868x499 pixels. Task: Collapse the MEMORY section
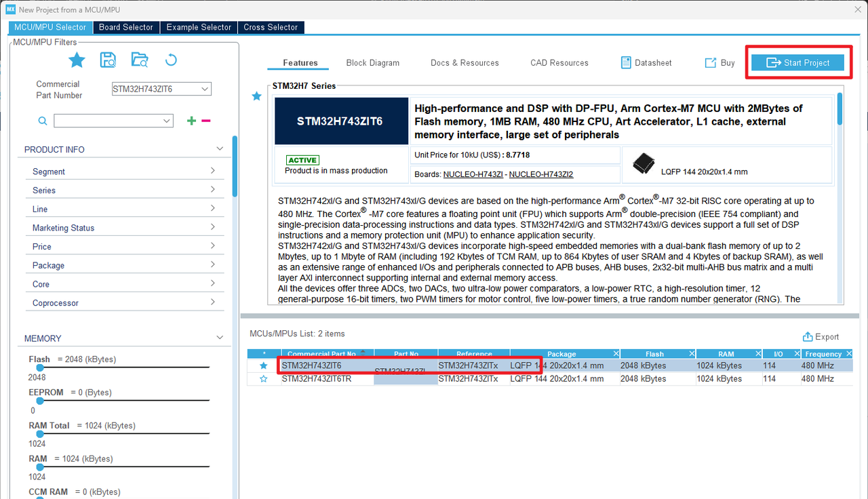click(219, 338)
